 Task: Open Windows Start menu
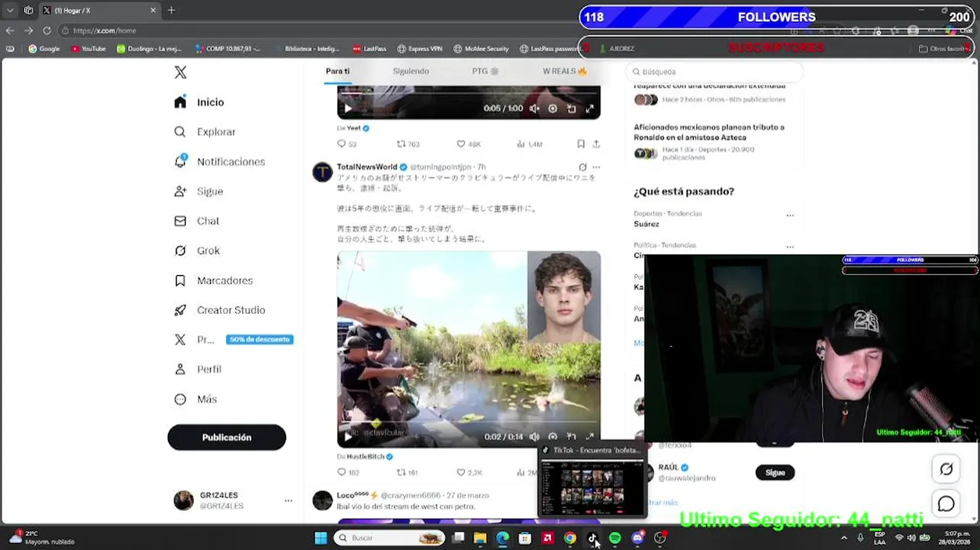321,539
